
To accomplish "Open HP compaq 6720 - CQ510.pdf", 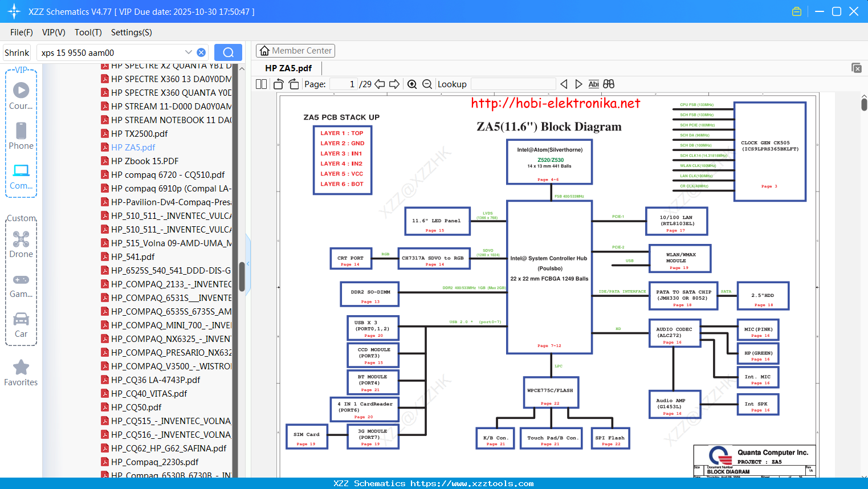I will pos(168,174).
